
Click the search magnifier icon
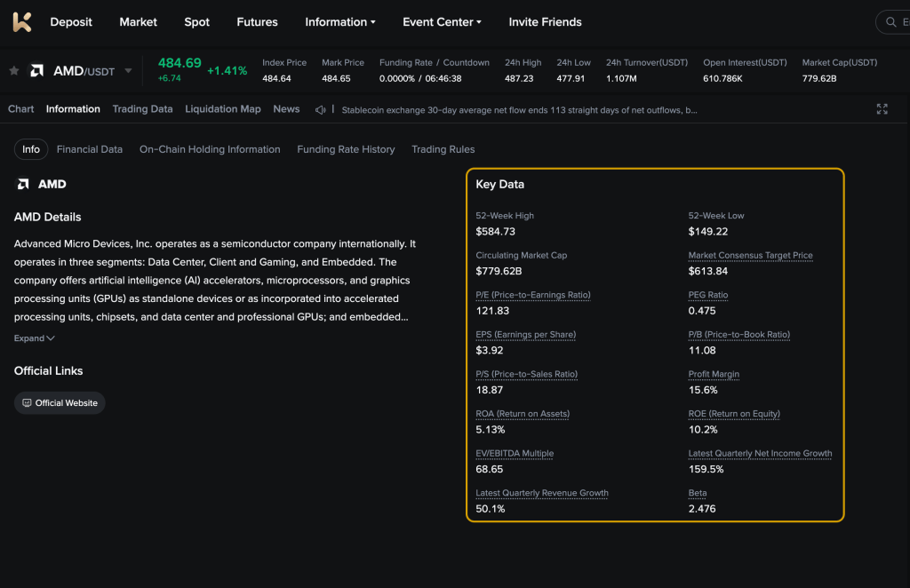point(890,22)
